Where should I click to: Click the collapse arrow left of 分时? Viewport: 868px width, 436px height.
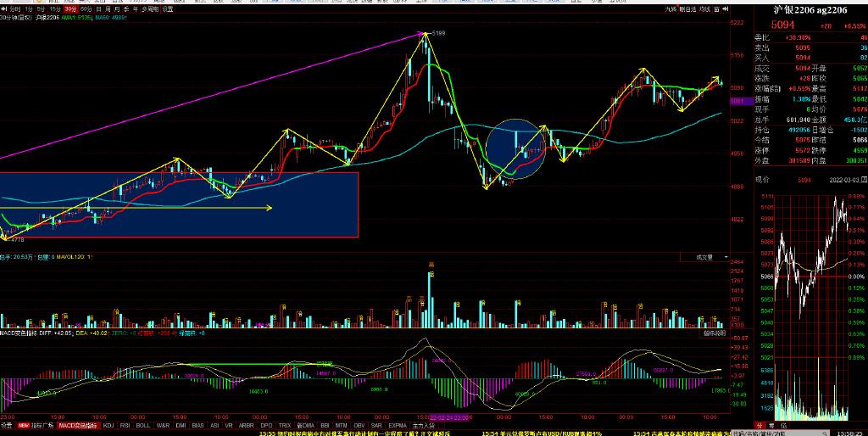[4, 8]
